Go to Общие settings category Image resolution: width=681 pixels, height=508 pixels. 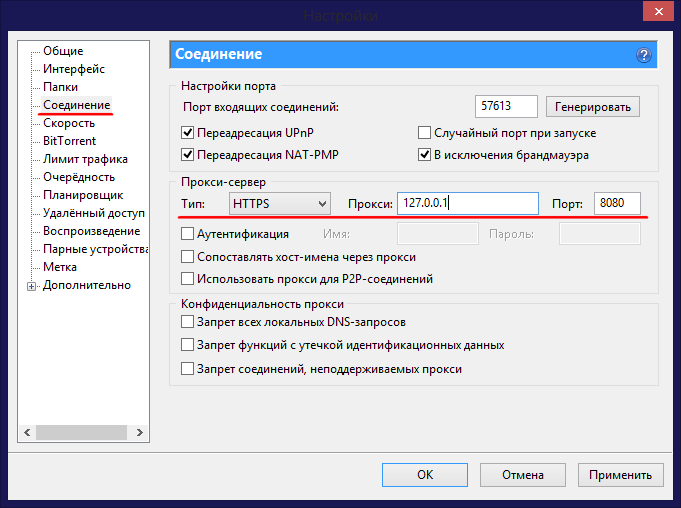coord(63,51)
